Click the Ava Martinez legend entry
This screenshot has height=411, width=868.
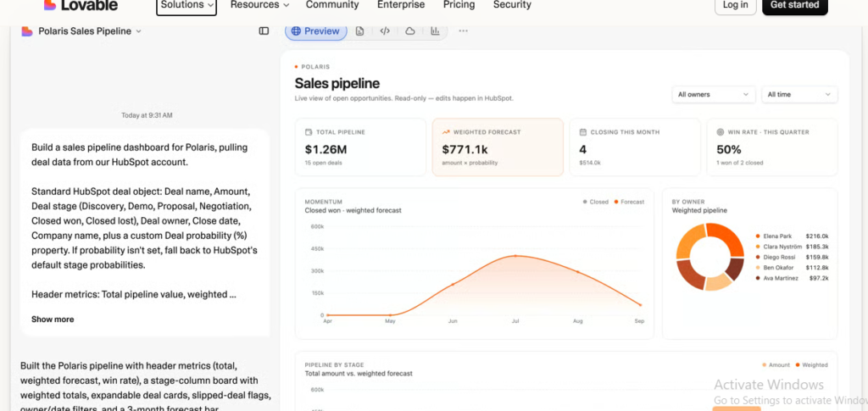coord(792,278)
